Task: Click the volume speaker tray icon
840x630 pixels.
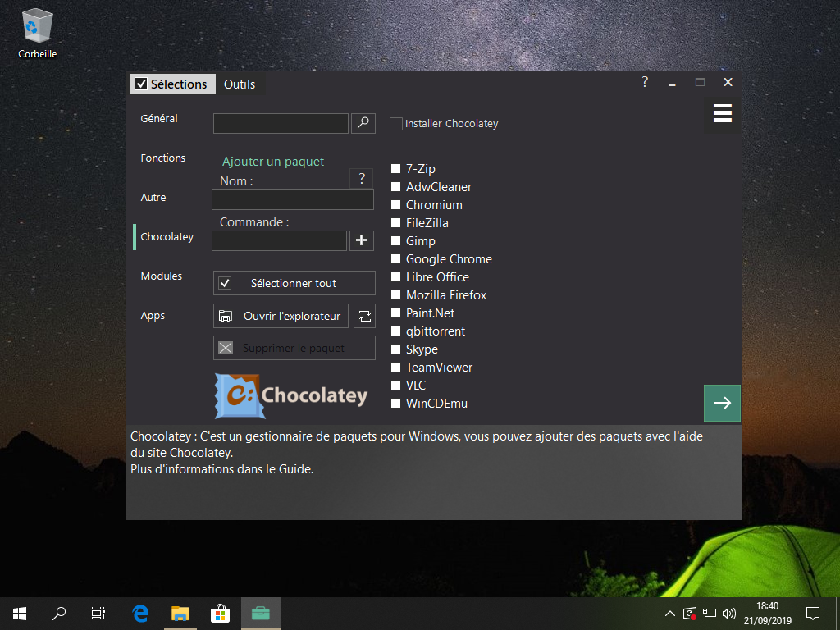Action: point(728,614)
